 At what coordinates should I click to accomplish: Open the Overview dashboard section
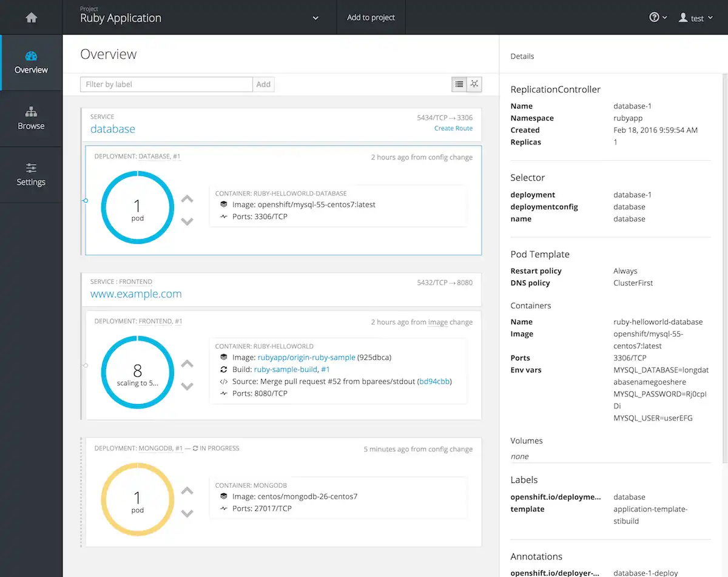click(x=31, y=62)
